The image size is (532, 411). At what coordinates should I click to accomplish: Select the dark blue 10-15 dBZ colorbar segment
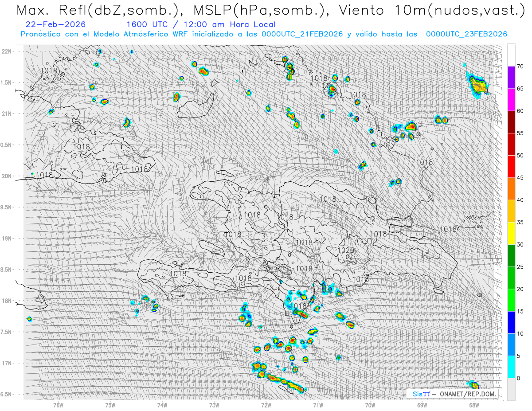point(511,322)
